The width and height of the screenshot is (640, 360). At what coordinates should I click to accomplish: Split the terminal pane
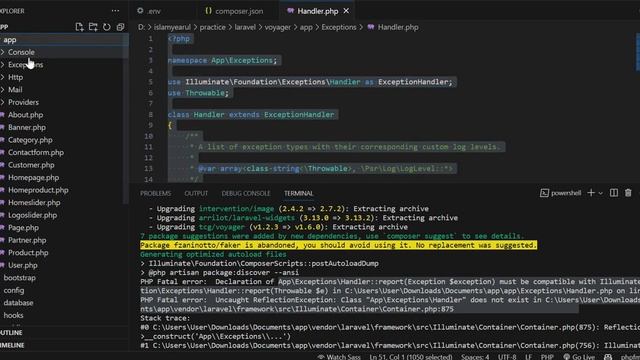click(613, 193)
